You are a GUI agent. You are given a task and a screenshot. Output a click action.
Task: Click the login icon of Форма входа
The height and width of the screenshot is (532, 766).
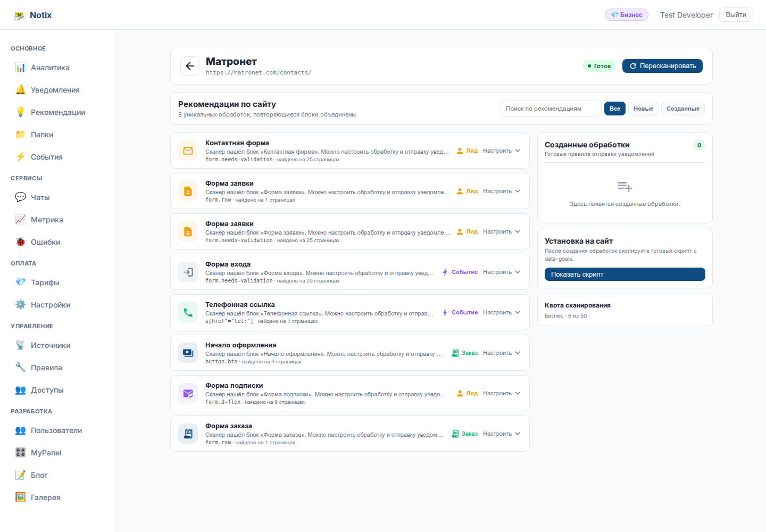pyautogui.click(x=188, y=272)
